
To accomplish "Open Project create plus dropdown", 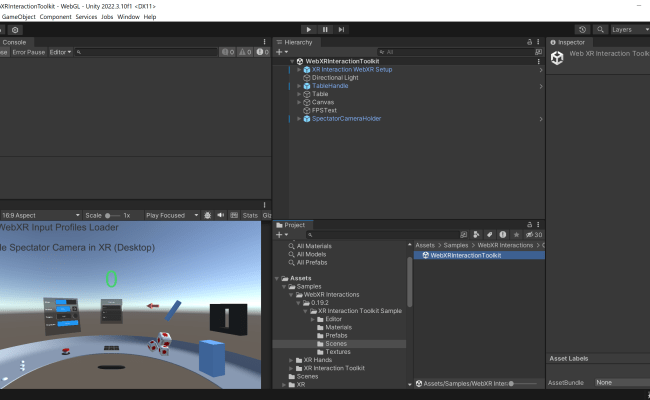I will point(282,235).
